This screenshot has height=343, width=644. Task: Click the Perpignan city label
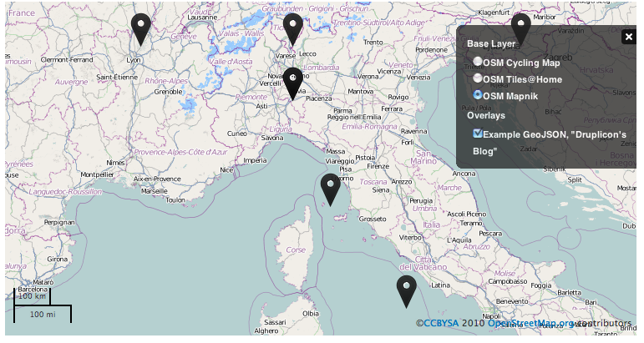coord(59,222)
